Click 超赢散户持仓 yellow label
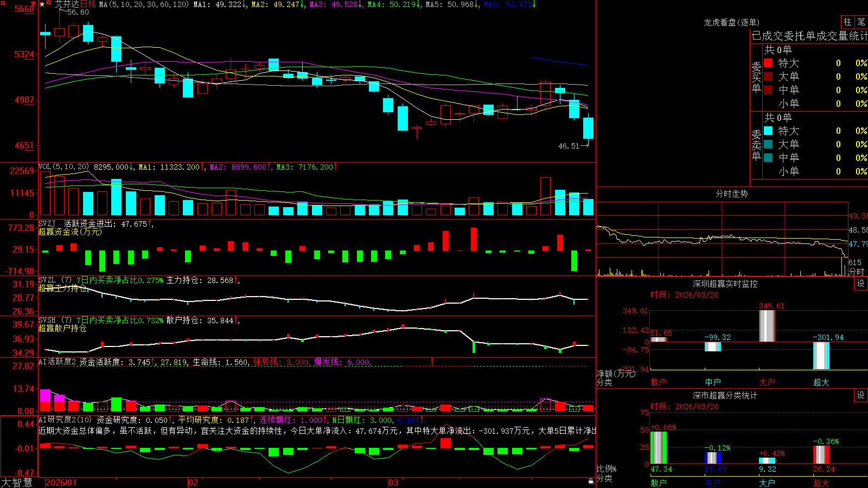The image size is (868, 488). point(62,328)
